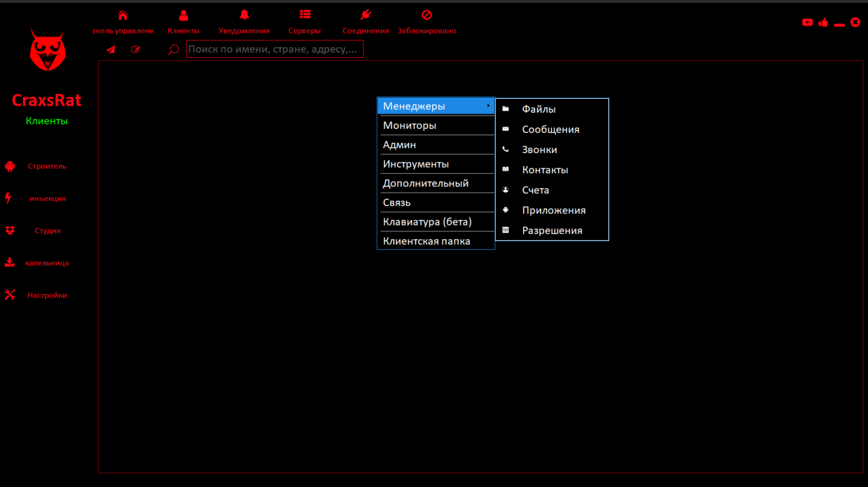
Task: Click the search magnifier icon
Action: click(x=172, y=49)
